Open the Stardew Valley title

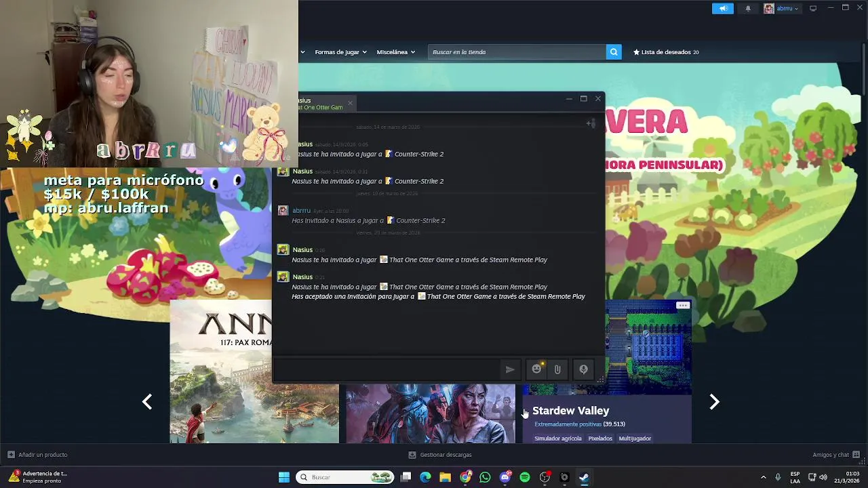[571, 411]
